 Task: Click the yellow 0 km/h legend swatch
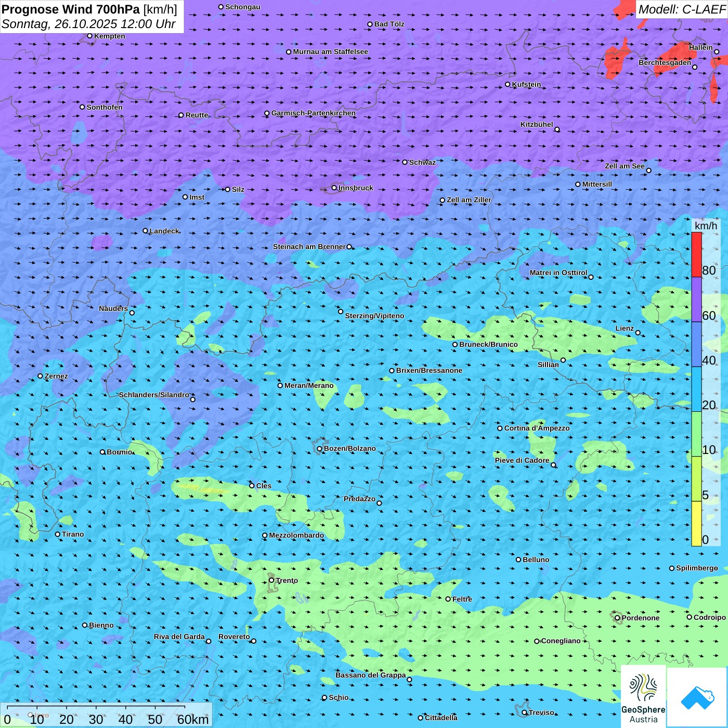tap(696, 524)
